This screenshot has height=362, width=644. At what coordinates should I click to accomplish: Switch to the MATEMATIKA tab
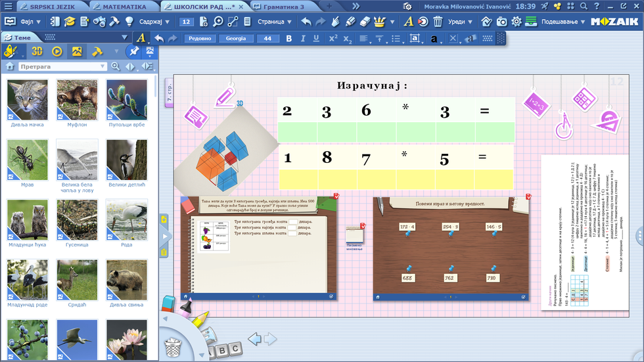pos(124,7)
